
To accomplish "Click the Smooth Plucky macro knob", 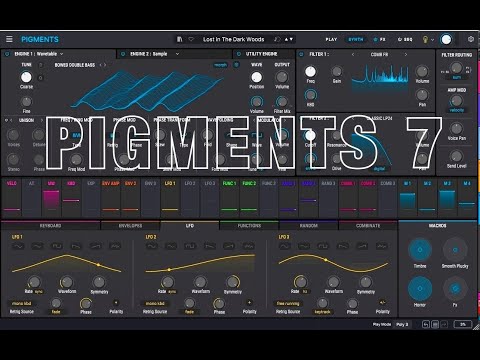I will pos(455,250).
